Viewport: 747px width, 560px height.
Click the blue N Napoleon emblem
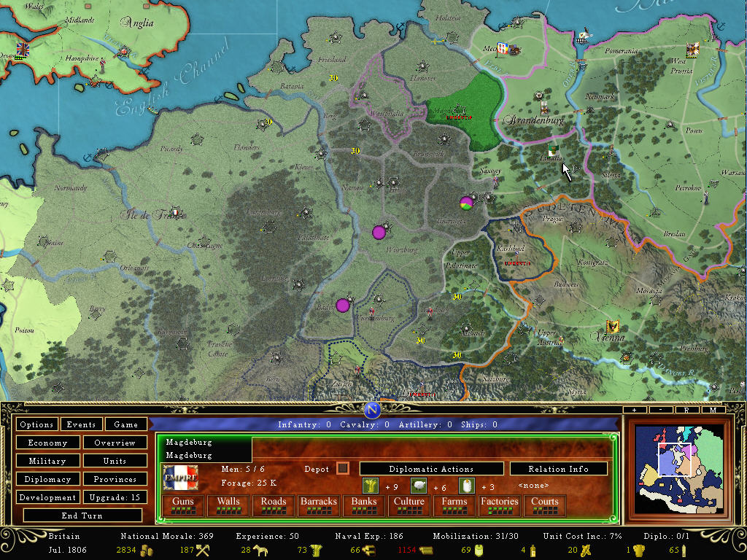(x=372, y=409)
